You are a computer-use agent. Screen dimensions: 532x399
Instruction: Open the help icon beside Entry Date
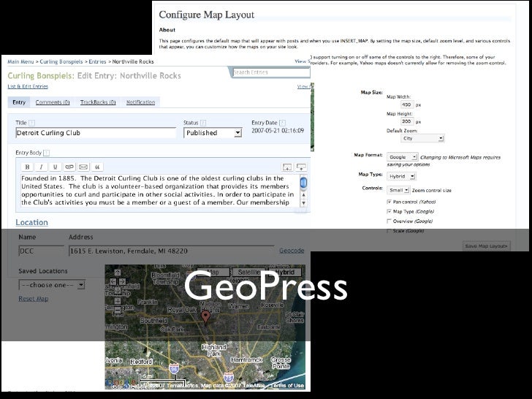click(282, 123)
